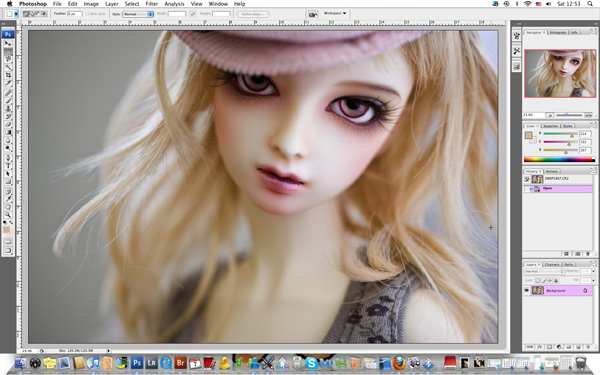The image size is (600, 375).
Task: Open the Workspace dropdown
Action: [335, 13]
